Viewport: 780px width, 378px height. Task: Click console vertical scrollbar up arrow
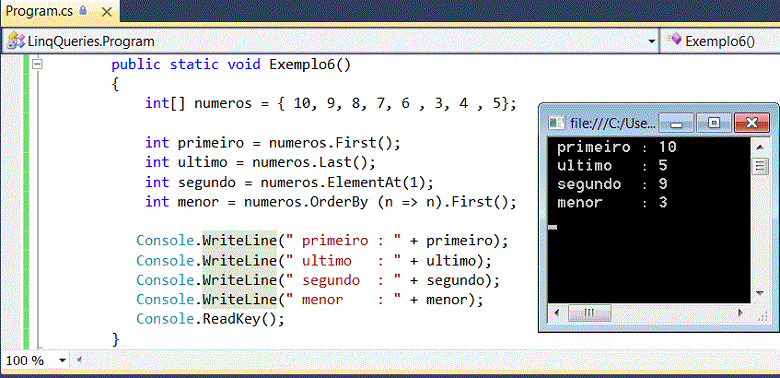(760, 147)
